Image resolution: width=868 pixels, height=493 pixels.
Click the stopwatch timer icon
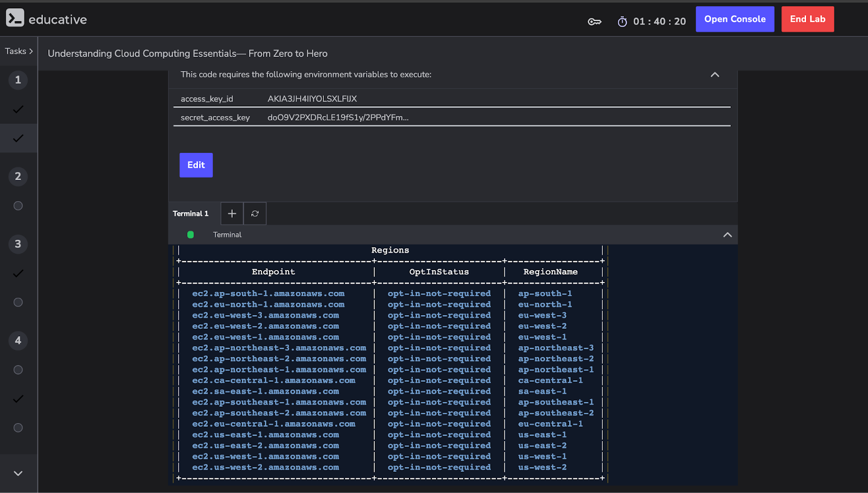(622, 22)
